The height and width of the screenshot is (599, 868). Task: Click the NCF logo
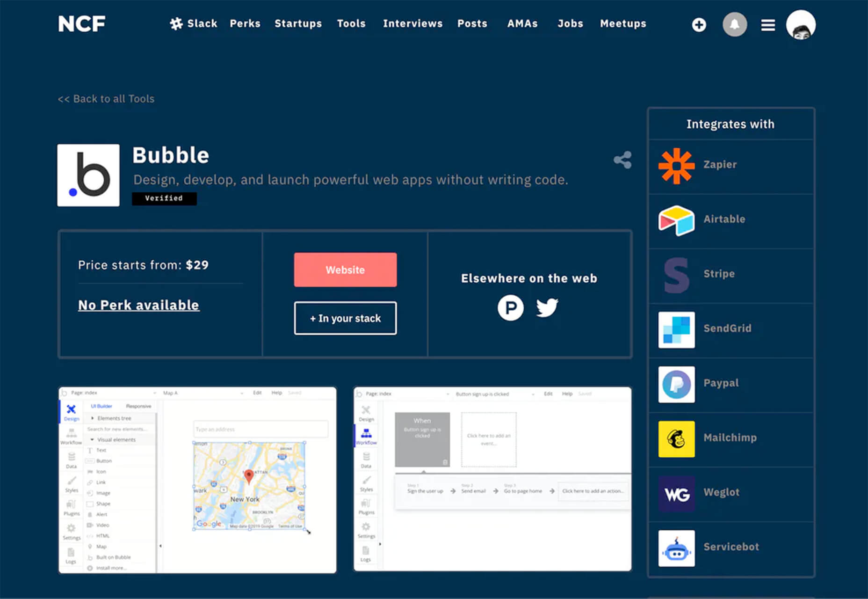click(82, 24)
